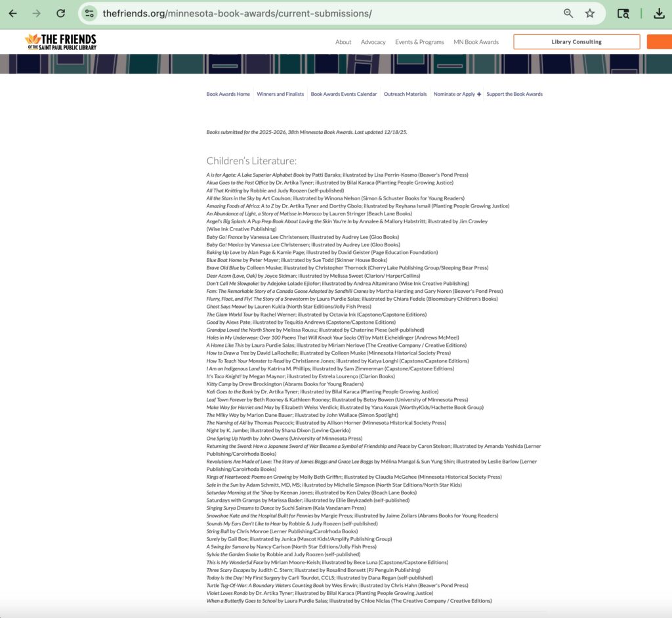Visit the Book Awards Events Calendar
This screenshot has width=672, height=618.
(x=344, y=95)
